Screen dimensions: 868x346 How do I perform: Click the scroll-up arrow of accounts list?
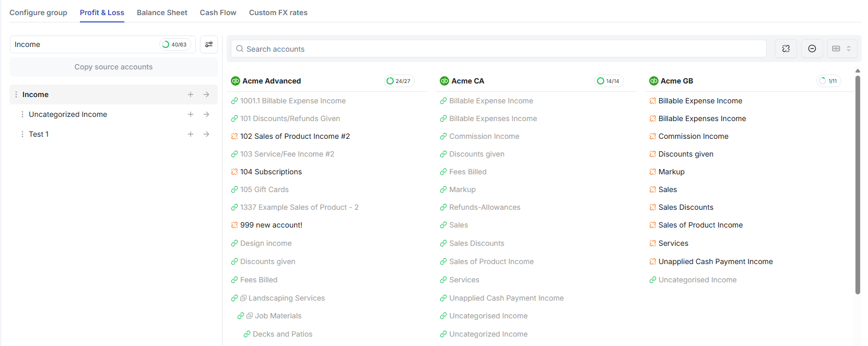858,70
